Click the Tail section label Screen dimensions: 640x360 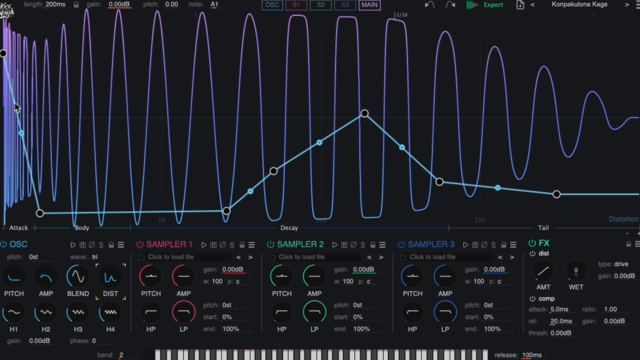(543, 228)
